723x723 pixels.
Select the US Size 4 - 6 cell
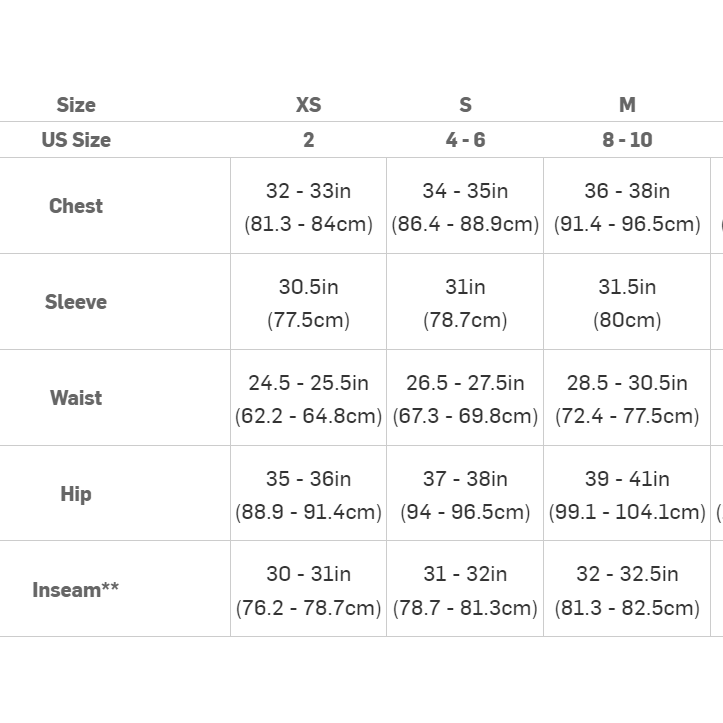[x=465, y=140]
